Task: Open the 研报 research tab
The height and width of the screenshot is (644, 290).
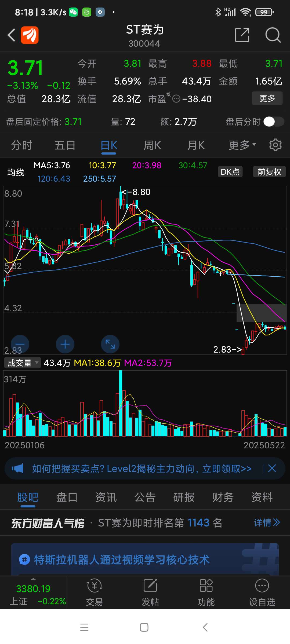Action: (184, 497)
